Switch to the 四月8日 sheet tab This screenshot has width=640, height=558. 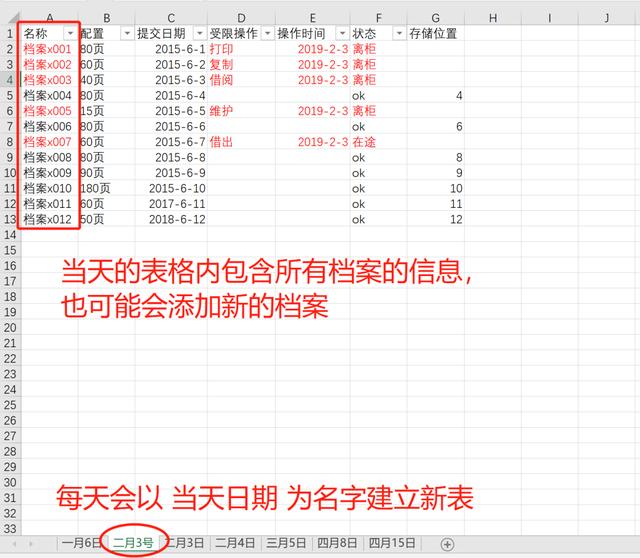click(x=337, y=543)
